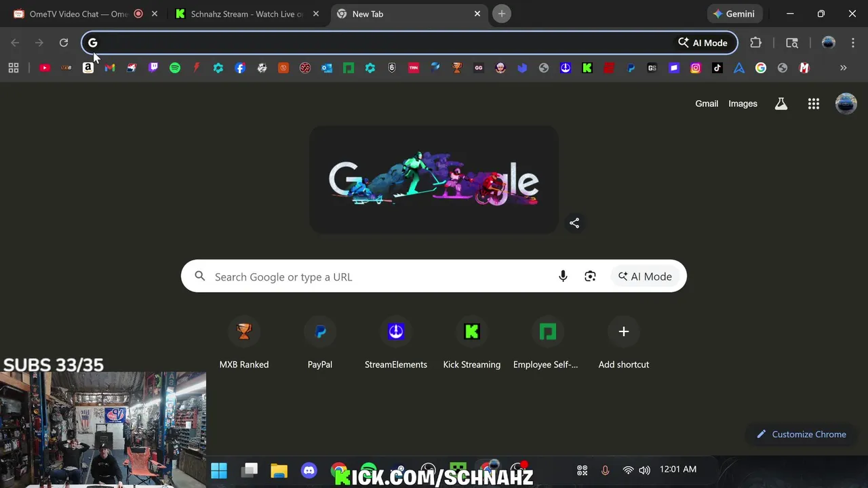Open the TikTok bookmark

(x=717, y=68)
